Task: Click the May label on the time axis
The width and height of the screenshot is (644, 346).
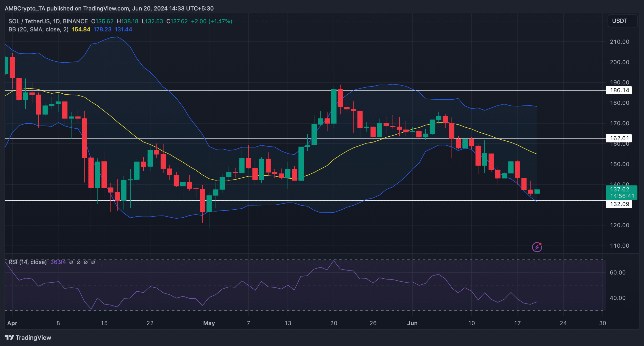Action: click(x=209, y=323)
